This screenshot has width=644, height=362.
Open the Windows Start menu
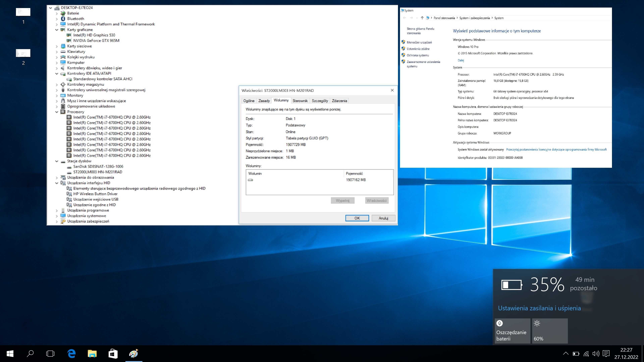click(10, 353)
